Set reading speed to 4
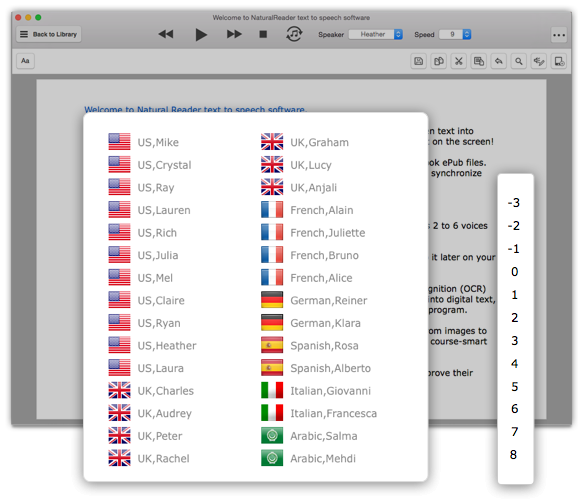 tap(515, 363)
